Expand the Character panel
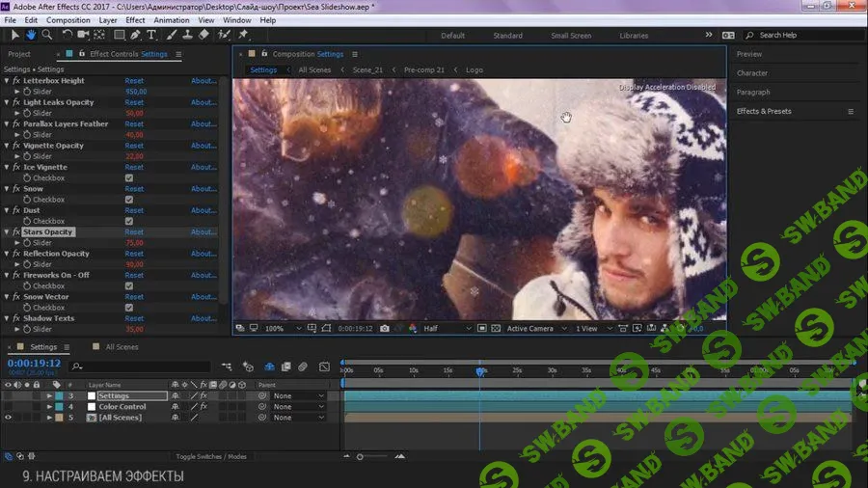The width and height of the screenshot is (868, 488). (751, 73)
